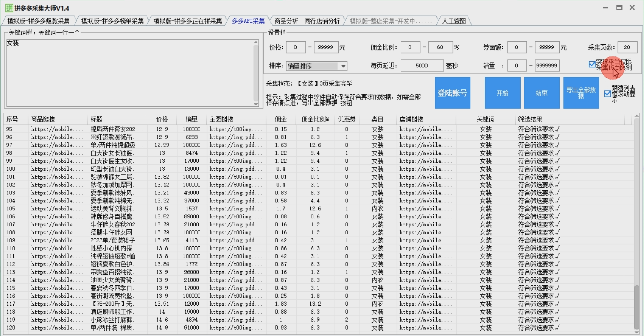The width and height of the screenshot is (644, 336).
Task: Click the results table vertical scrollbar thumb
Action: 636,306
